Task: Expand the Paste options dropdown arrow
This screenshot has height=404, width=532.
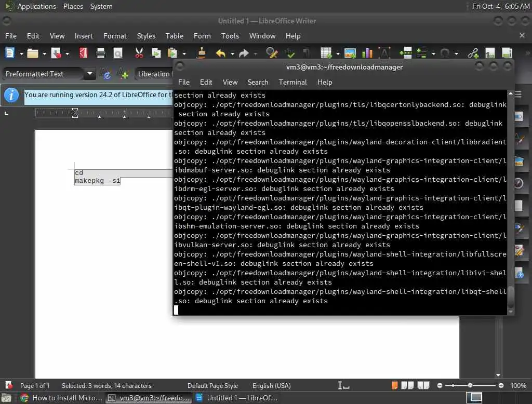Action: click(184, 53)
